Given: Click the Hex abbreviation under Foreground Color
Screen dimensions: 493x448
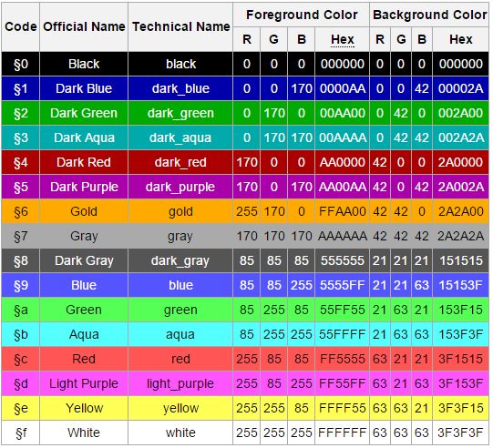Looking at the screenshot, I should point(343,39).
